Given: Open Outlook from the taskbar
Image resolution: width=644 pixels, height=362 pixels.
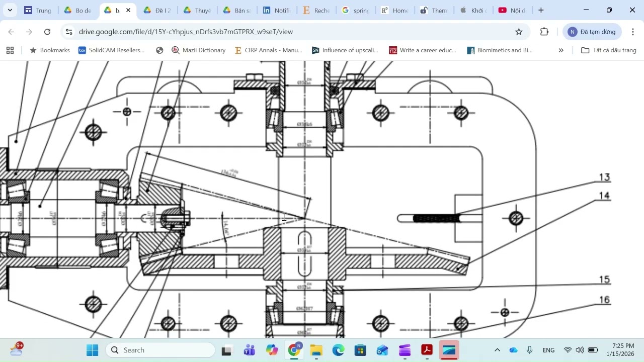Looking at the screenshot, I should (383, 350).
